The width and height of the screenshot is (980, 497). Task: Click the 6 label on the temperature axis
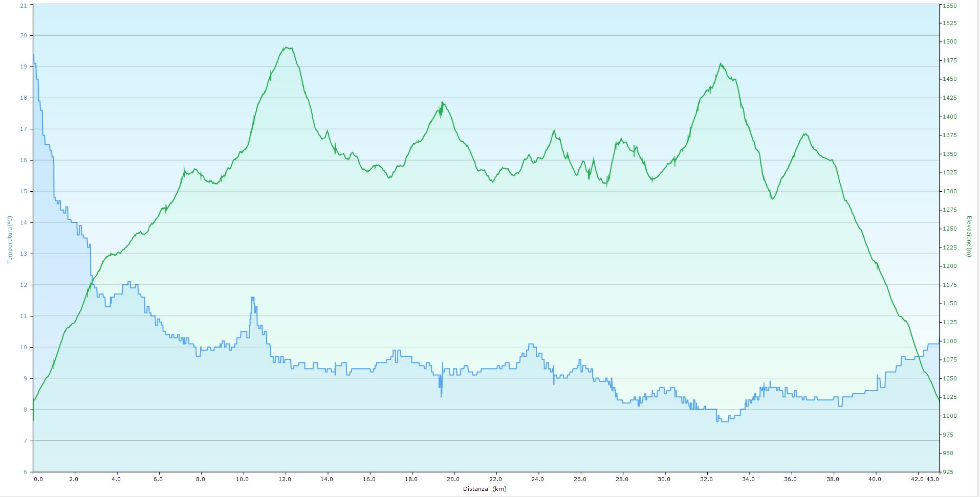click(25, 472)
